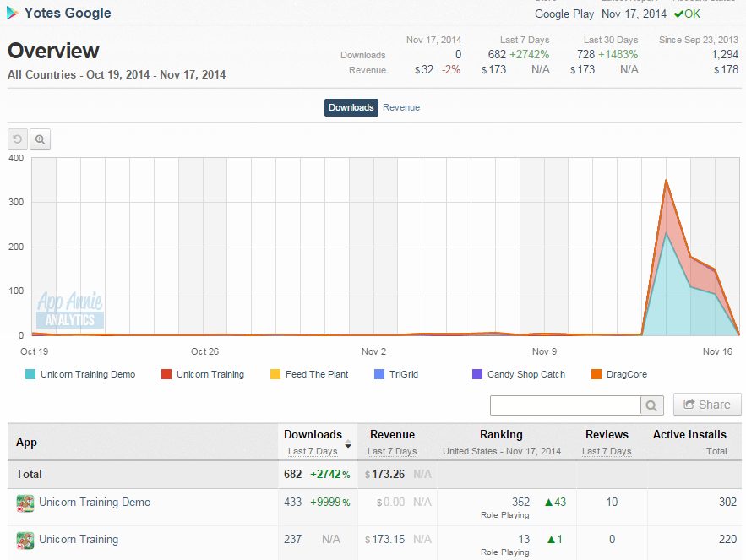
Task: Switch to the Revenue tab
Action: pos(401,107)
